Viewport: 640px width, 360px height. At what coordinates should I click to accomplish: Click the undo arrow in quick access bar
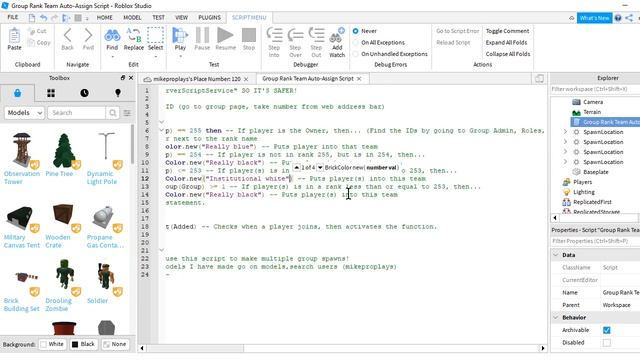[43, 18]
